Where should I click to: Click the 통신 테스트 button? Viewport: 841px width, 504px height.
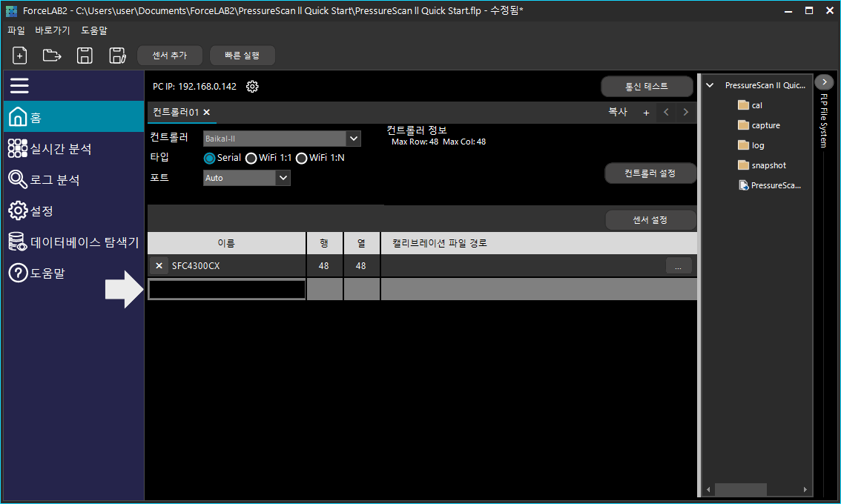[x=647, y=86]
